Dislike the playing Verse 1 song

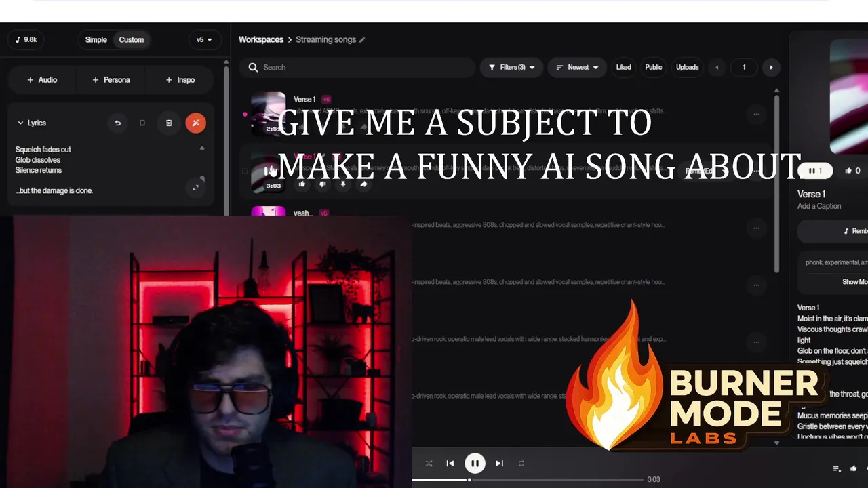point(323,184)
